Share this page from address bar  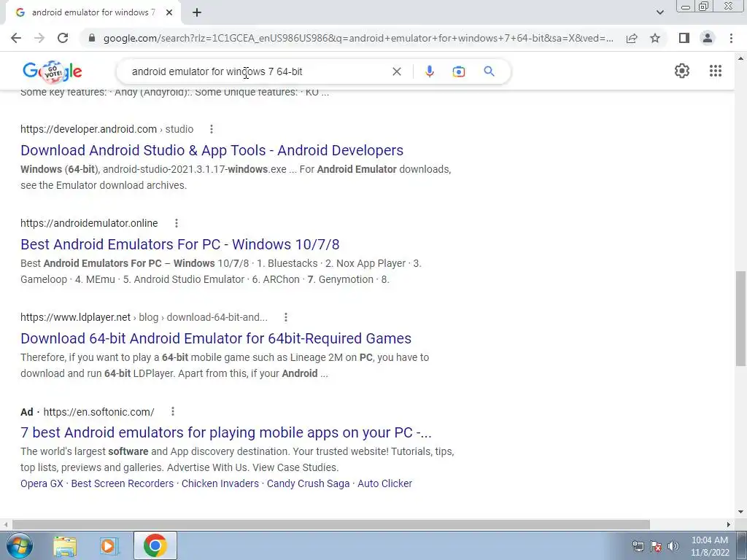click(632, 38)
